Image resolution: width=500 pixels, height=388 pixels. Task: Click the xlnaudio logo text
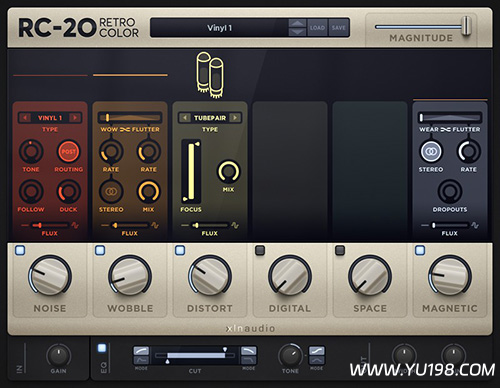[250, 328]
